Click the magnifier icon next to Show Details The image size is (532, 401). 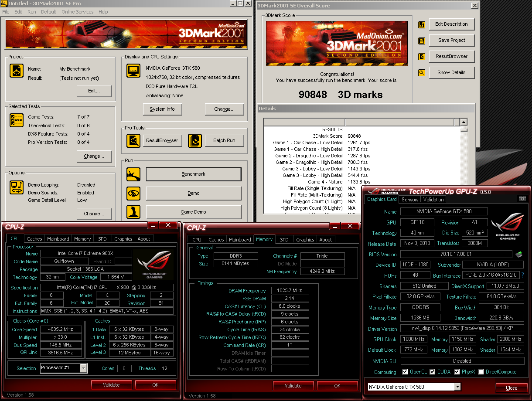point(422,73)
